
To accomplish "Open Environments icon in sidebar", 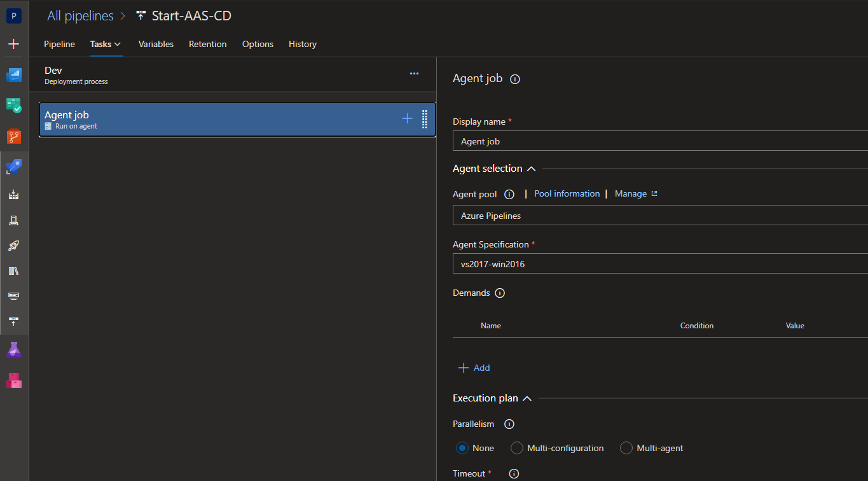I will (14, 220).
